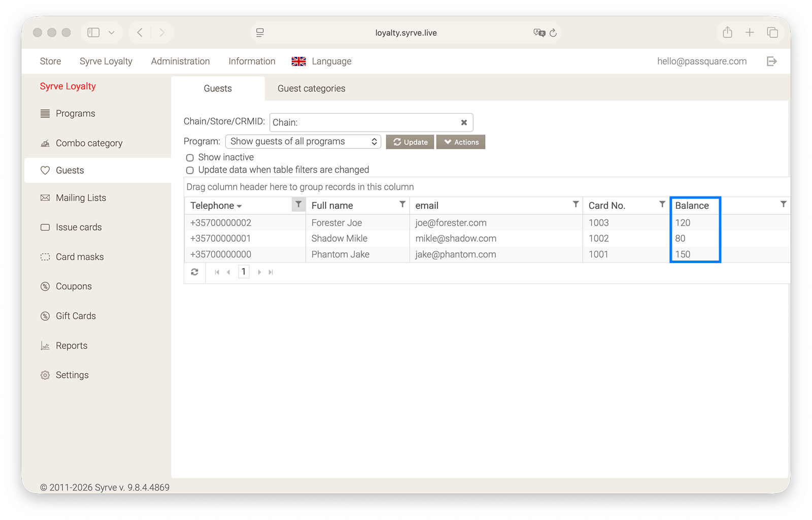Toggle the browser sidebar
812x520 pixels.
click(x=93, y=32)
